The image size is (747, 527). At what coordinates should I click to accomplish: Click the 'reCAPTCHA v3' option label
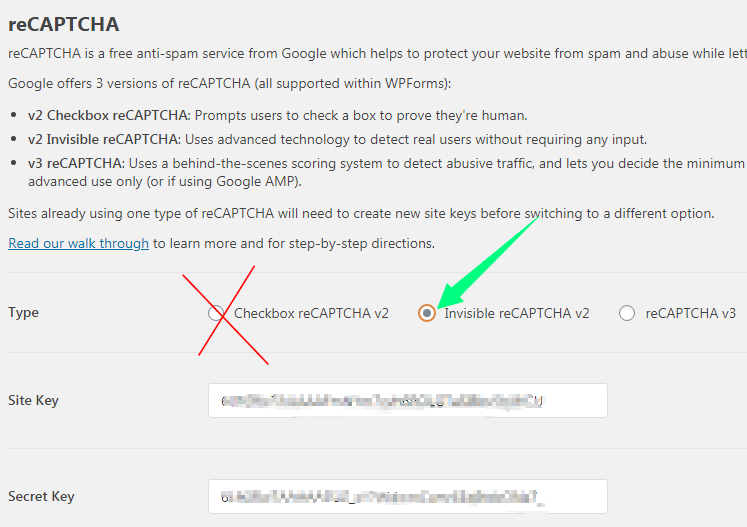[x=691, y=313]
